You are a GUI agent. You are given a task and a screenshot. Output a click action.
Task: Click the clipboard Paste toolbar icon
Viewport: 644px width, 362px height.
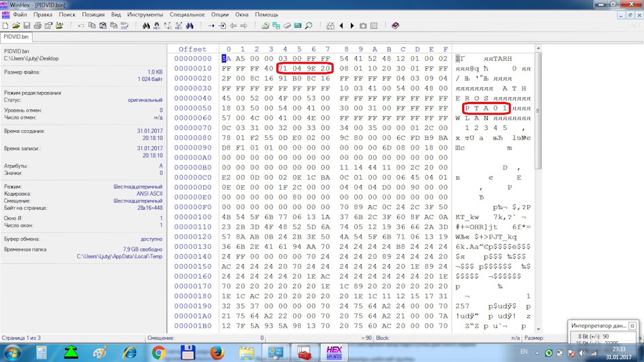pos(103,25)
